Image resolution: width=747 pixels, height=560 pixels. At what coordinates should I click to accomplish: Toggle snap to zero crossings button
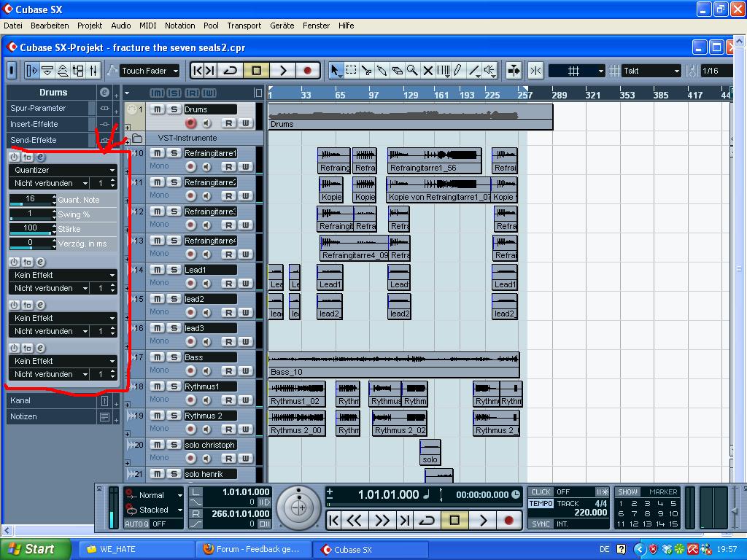click(x=535, y=71)
